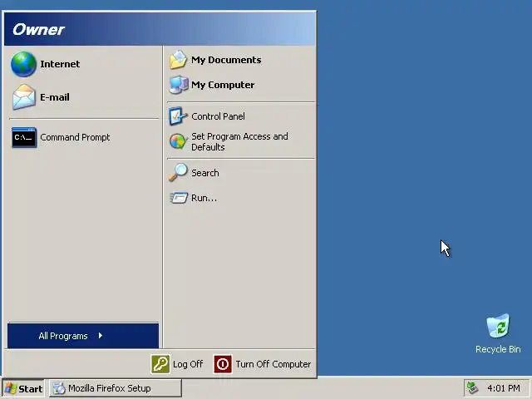Click the All Programs arrow
The height and width of the screenshot is (399, 532).
coord(101,336)
